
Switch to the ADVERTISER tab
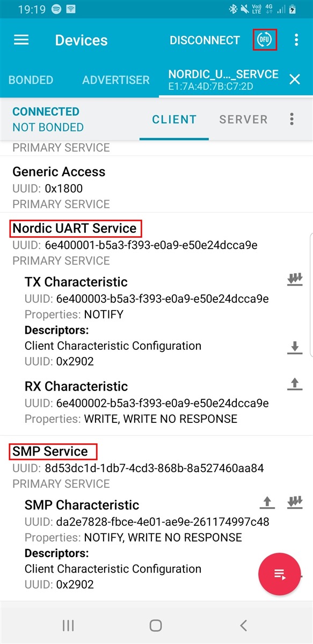(x=116, y=80)
